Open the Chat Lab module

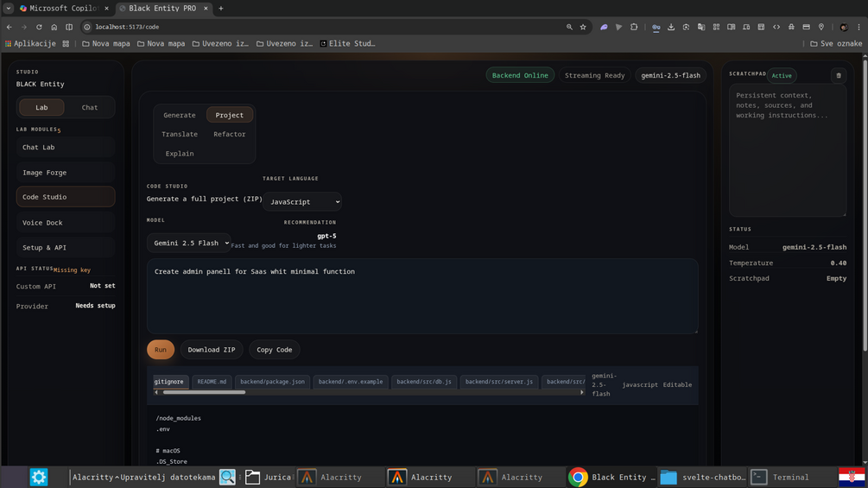(x=66, y=147)
